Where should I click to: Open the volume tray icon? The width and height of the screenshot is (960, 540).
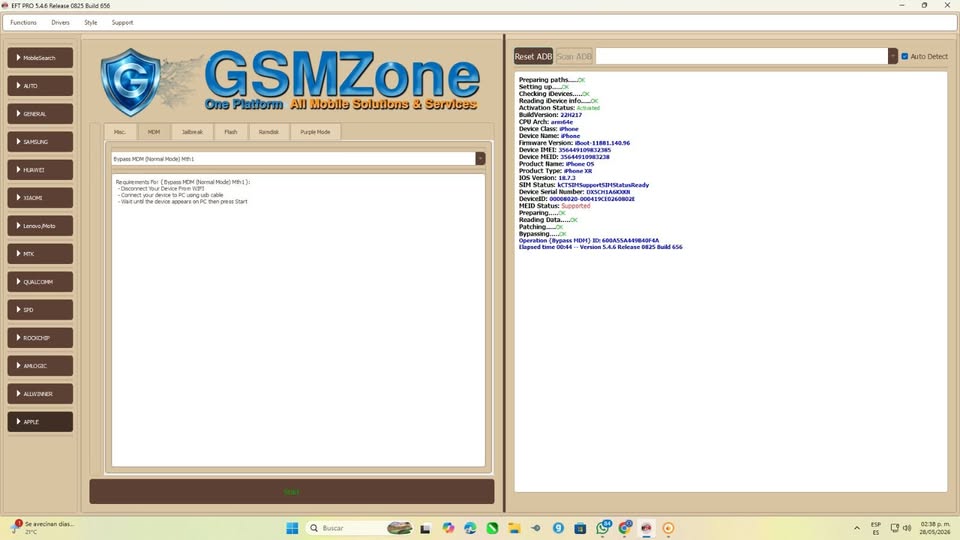(x=907, y=528)
